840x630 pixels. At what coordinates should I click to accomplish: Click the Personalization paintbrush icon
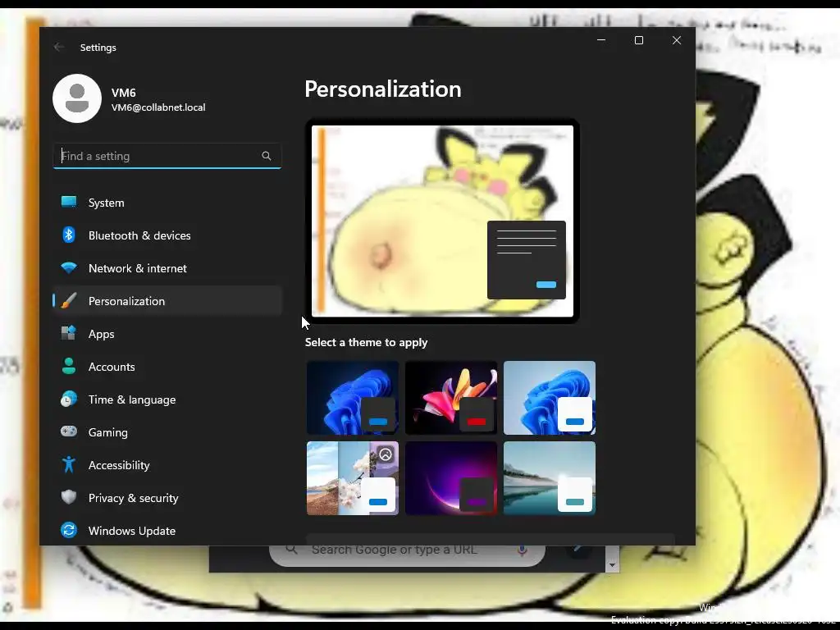[x=69, y=300]
